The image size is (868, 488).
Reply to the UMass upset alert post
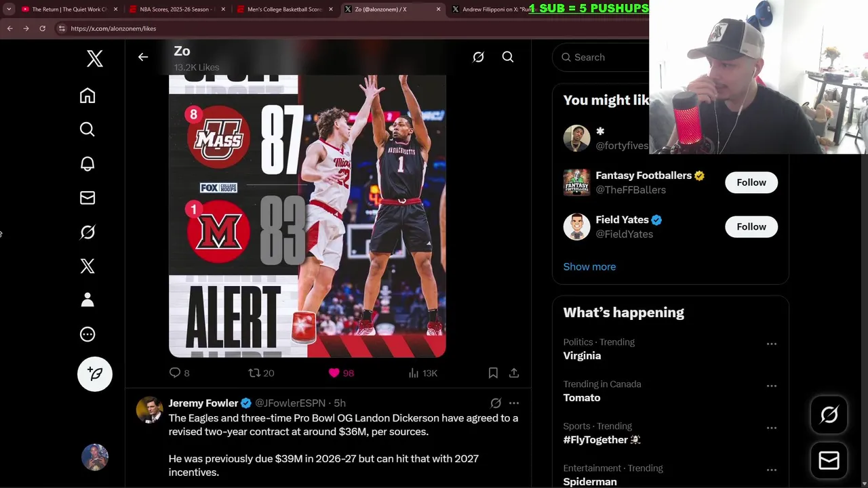179,373
